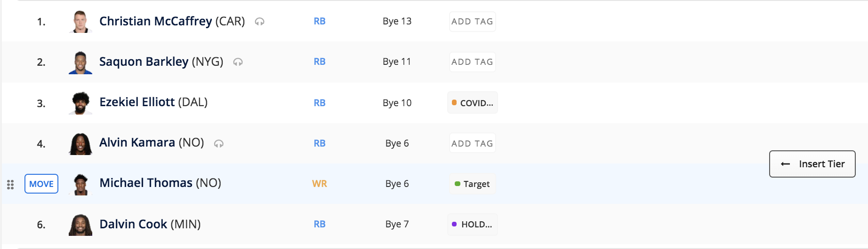This screenshot has height=249, width=868.
Task: Click the WR position label for Michael Thomas
Action: (x=320, y=184)
